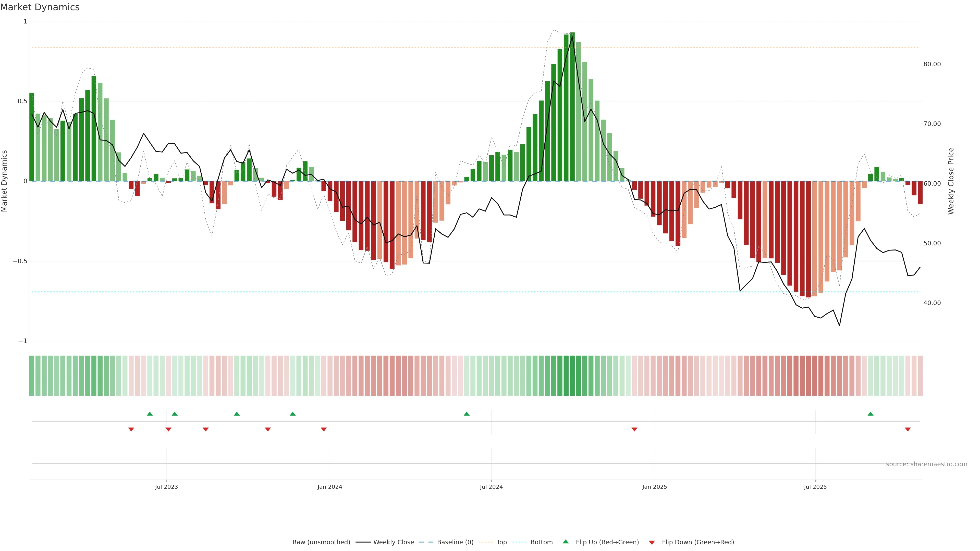Toggle the Baseline (0) legend entry
This screenshot has height=551, width=980.
click(455, 542)
